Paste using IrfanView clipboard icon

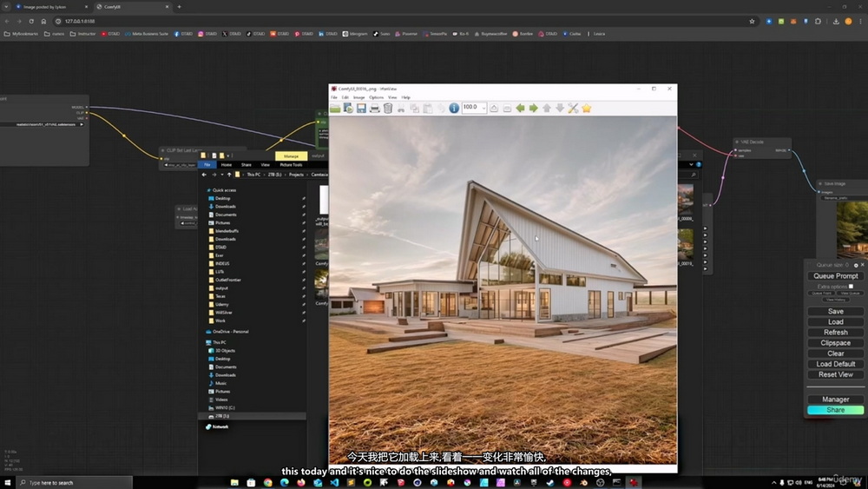pos(428,109)
